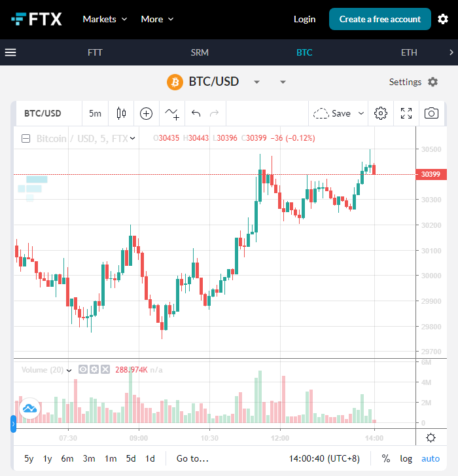Click the compare or add symbol icon

tap(147, 113)
